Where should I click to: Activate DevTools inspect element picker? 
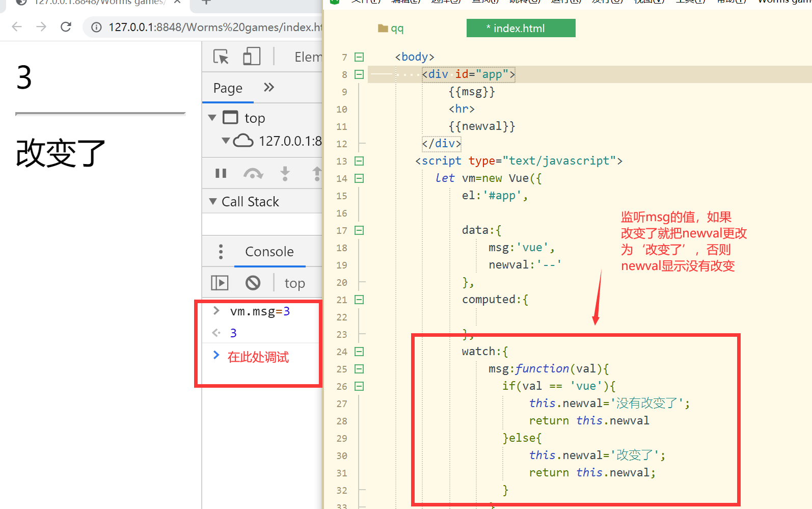click(x=221, y=57)
